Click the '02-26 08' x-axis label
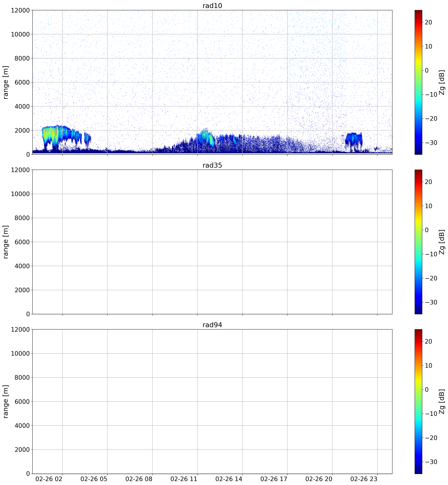Image resolution: width=448 pixels, height=485 pixels. tap(139, 479)
